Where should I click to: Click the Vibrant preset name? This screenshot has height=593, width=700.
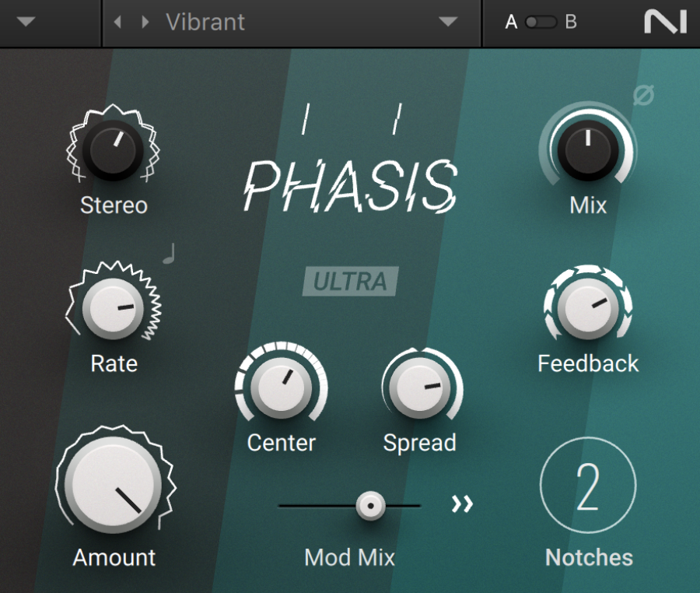(205, 22)
